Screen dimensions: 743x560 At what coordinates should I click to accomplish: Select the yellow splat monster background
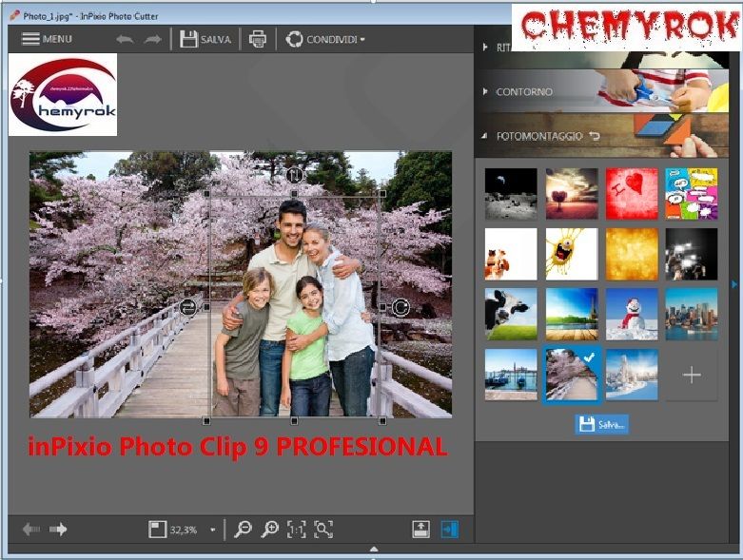572,254
